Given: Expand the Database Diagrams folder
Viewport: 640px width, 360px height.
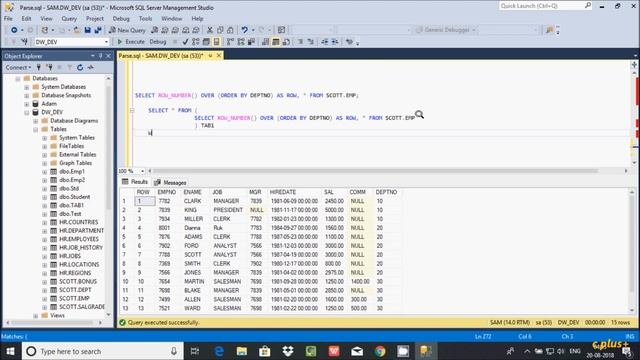Looking at the screenshot, I should (36, 121).
